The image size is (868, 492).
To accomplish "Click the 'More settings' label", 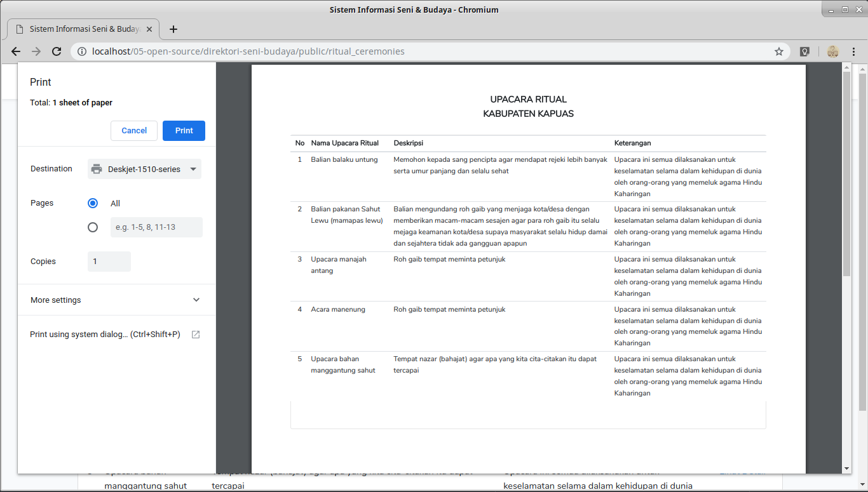I will coord(56,300).
